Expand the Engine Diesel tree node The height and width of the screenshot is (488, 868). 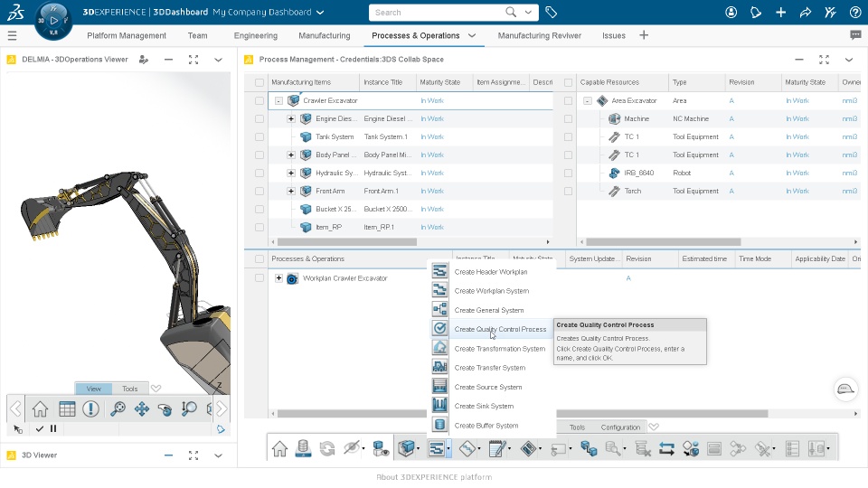[x=290, y=119]
